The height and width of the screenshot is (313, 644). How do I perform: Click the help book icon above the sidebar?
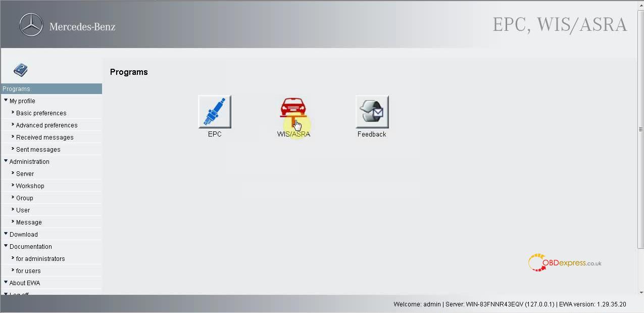(21, 70)
